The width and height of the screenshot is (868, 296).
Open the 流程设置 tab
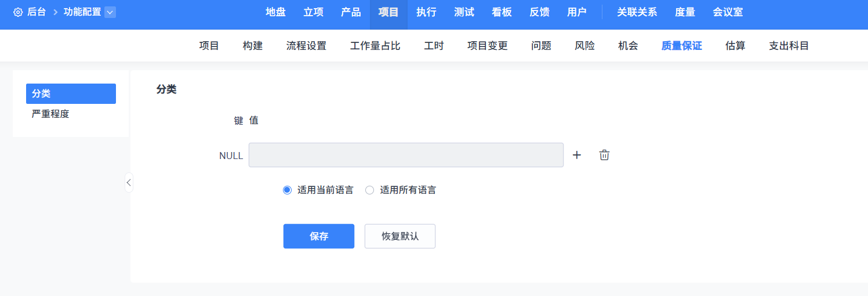[x=306, y=46]
